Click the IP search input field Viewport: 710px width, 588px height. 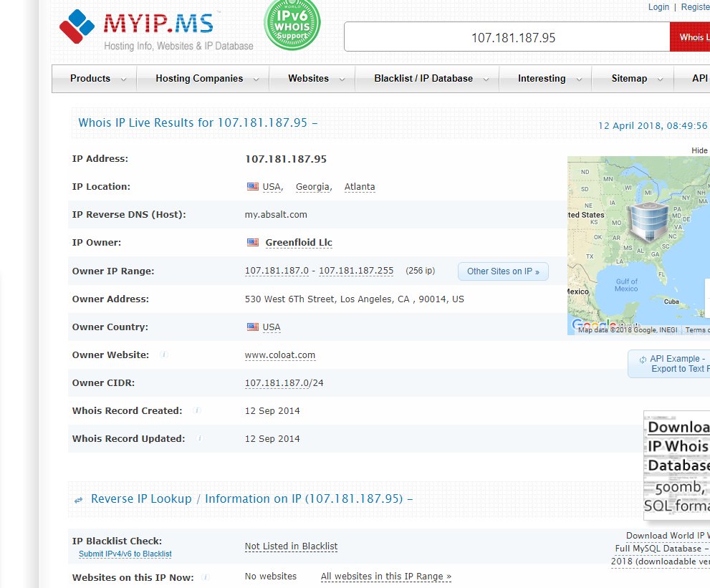[507, 37]
